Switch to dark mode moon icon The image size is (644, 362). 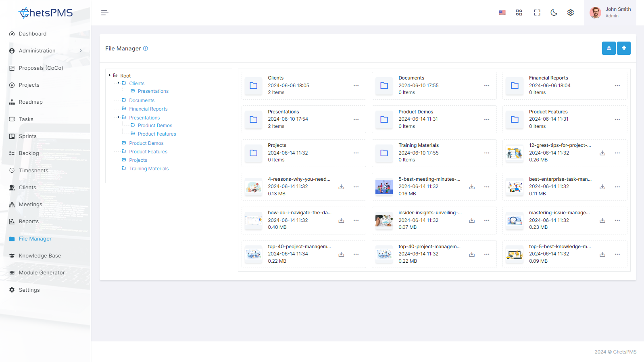pos(554,13)
